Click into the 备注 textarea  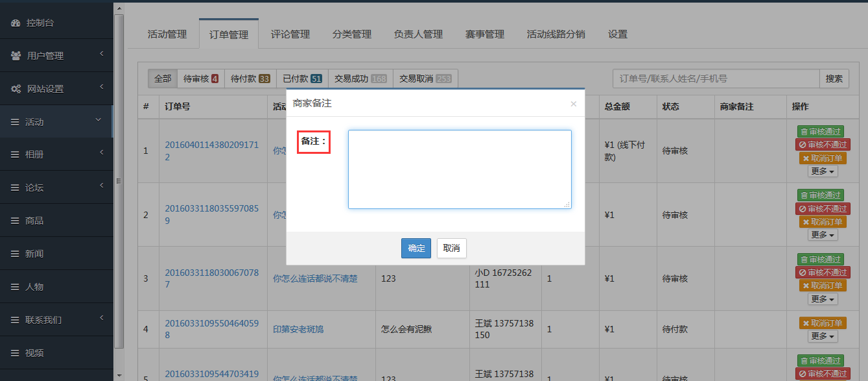point(460,169)
